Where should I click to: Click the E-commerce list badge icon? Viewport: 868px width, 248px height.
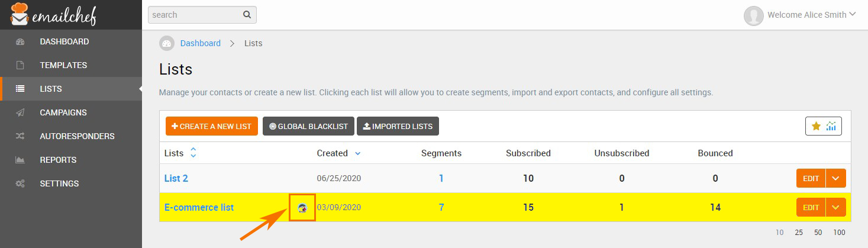pos(302,208)
